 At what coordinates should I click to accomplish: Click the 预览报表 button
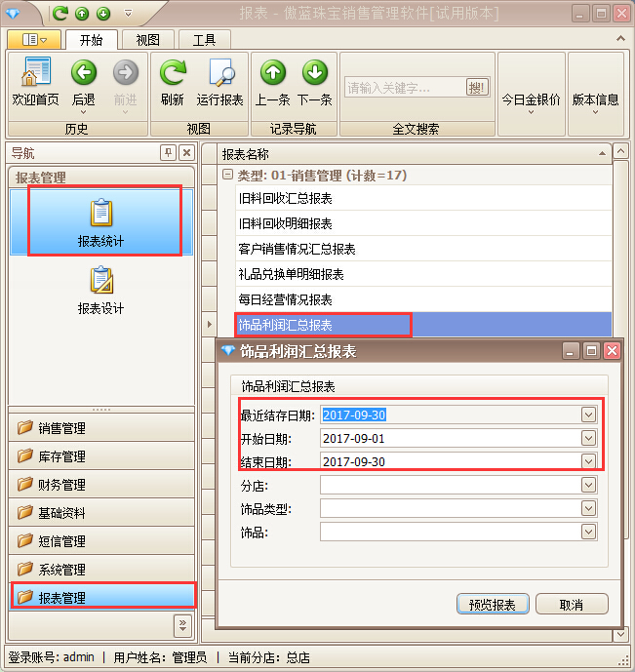493,605
